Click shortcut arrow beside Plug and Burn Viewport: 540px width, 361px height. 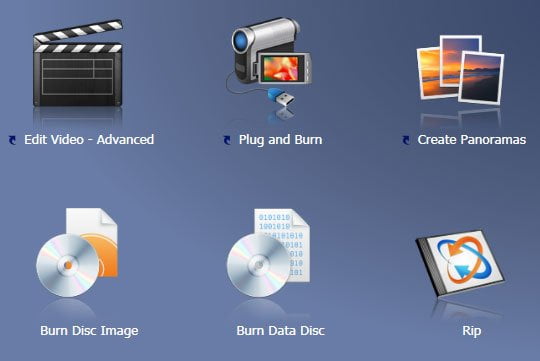(227, 140)
